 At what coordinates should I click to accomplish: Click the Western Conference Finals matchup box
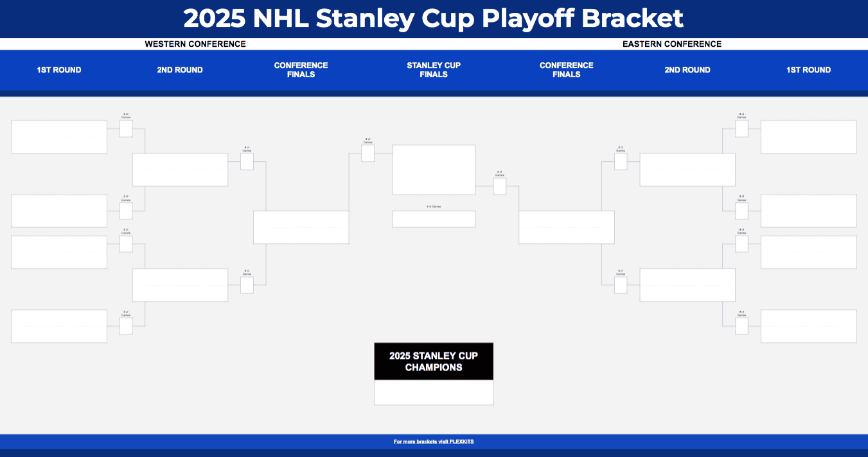tap(301, 227)
